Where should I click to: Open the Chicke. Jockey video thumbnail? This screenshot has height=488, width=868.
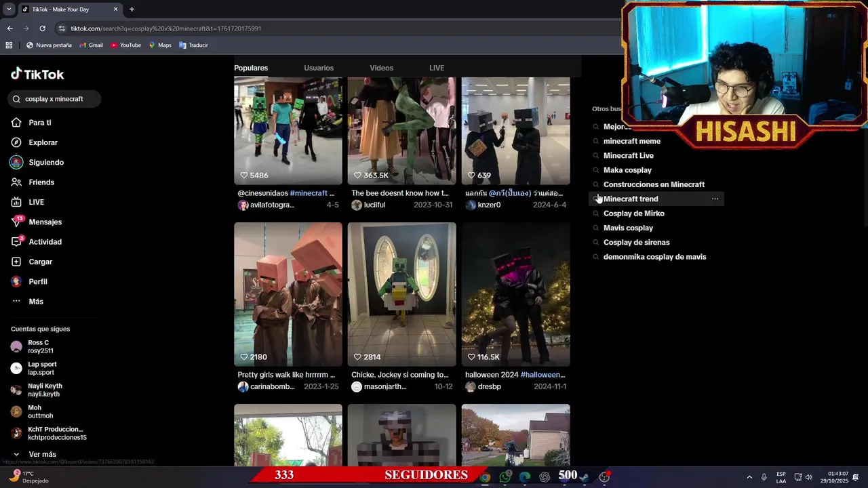402,294
